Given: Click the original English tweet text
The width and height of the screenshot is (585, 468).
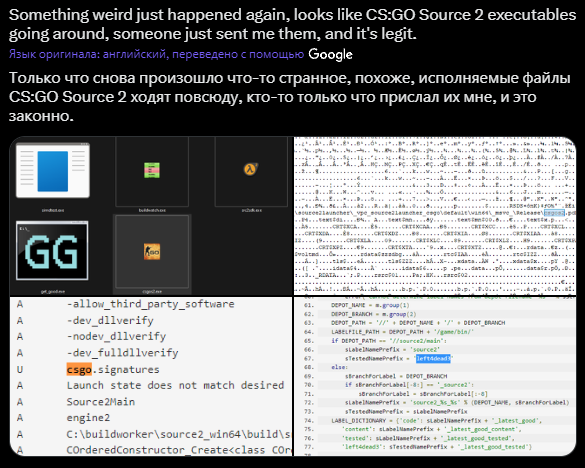Looking at the screenshot, I should [x=292, y=24].
